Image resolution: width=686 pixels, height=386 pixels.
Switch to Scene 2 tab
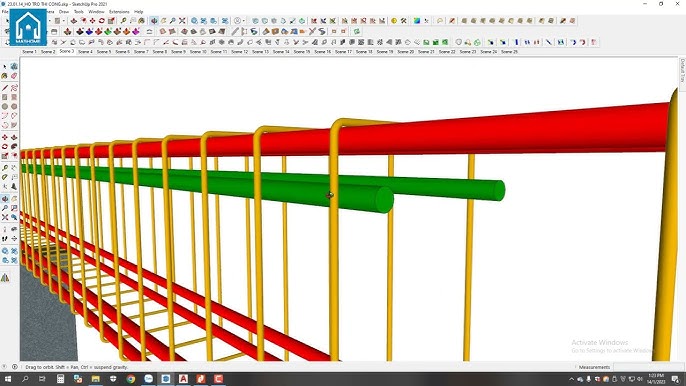[48, 52]
